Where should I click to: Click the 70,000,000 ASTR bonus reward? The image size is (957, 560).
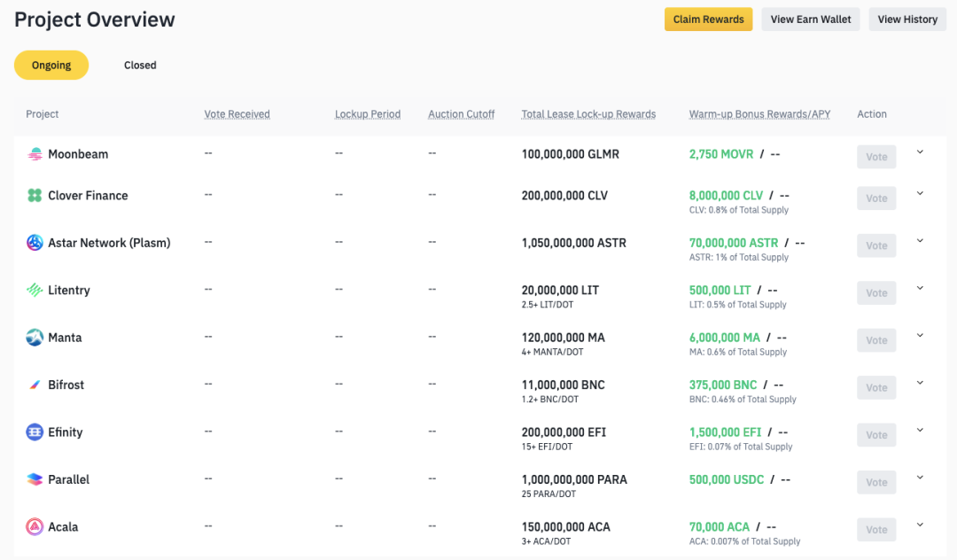734,243
